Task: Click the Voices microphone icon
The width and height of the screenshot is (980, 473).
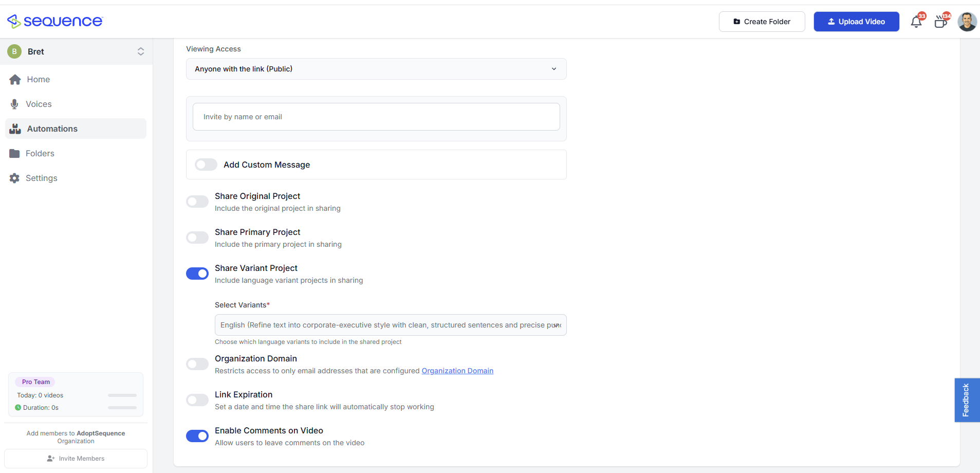Action: click(14, 104)
